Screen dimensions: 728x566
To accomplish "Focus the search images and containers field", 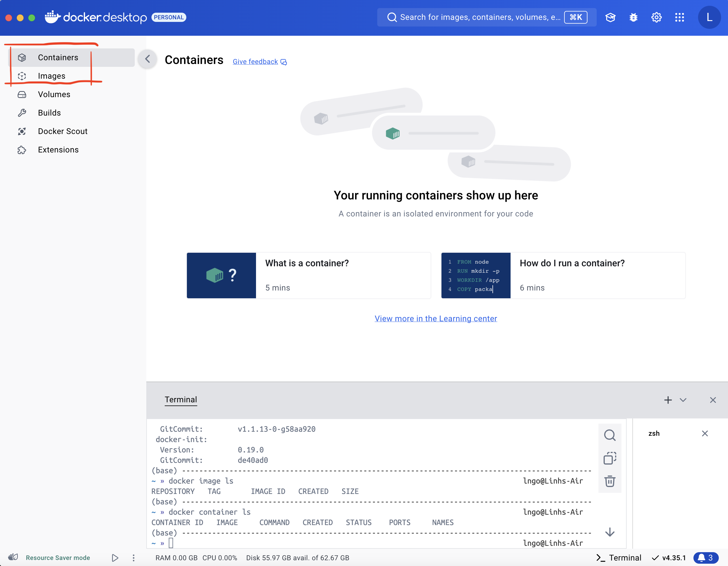I will [487, 17].
